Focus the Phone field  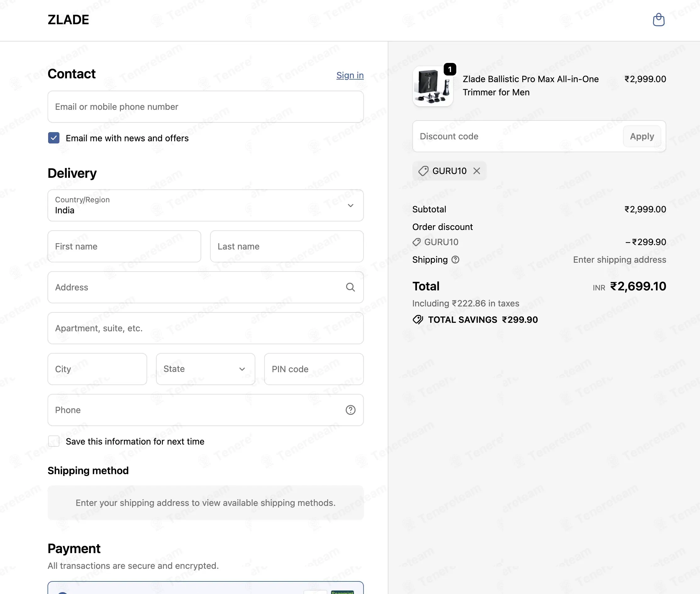[206, 410]
